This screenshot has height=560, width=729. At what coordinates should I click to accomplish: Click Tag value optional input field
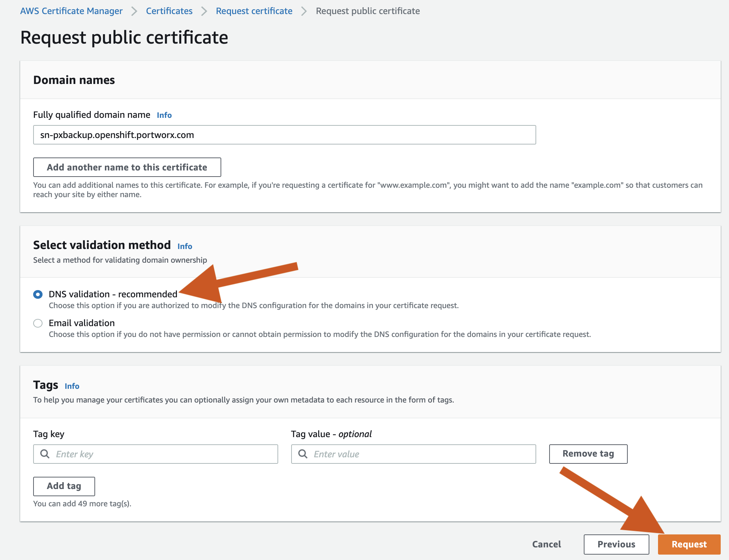(x=414, y=454)
